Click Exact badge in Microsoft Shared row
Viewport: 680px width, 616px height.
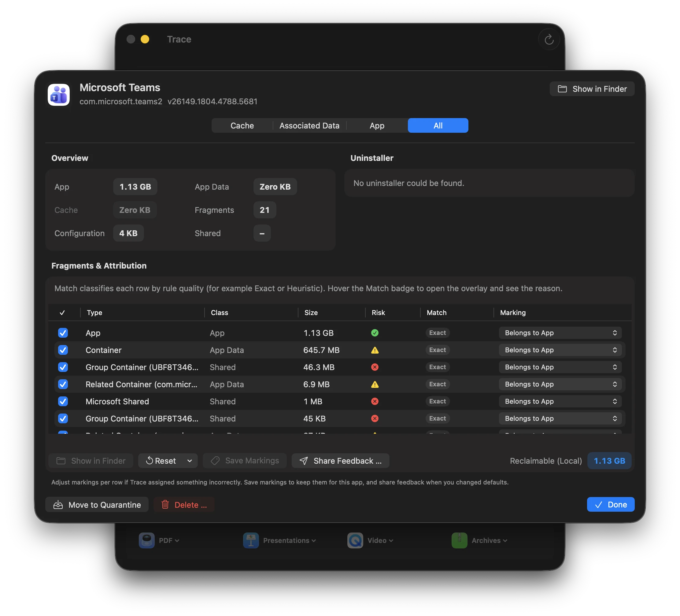click(438, 402)
